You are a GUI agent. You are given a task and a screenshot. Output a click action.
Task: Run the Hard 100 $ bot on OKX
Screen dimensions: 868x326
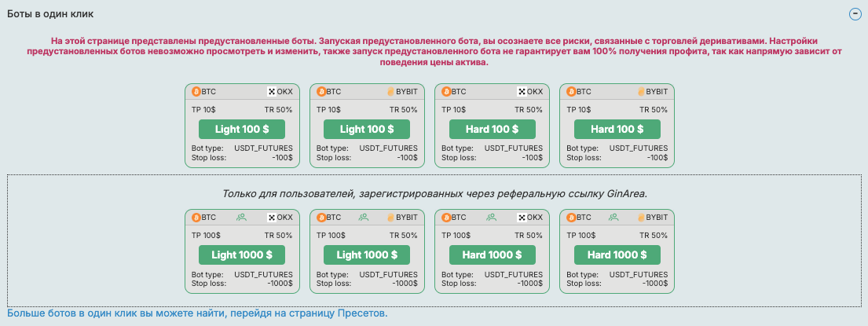[x=492, y=129]
